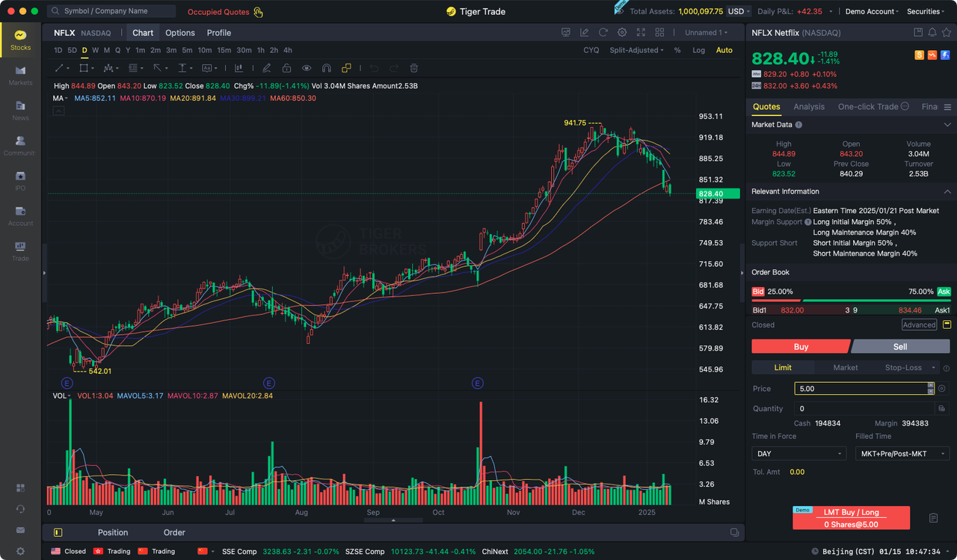This screenshot has height=560, width=957.
Task: Click the Price input field
Action: (860, 389)
